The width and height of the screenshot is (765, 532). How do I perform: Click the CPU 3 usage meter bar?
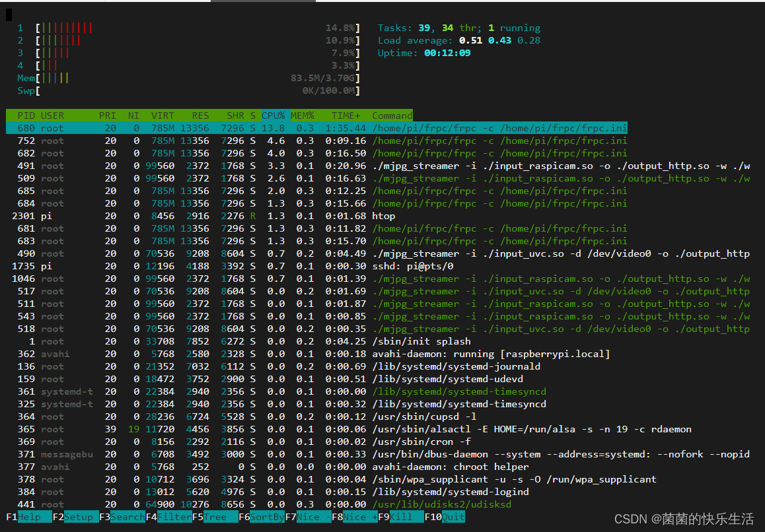tap(197, 53)
